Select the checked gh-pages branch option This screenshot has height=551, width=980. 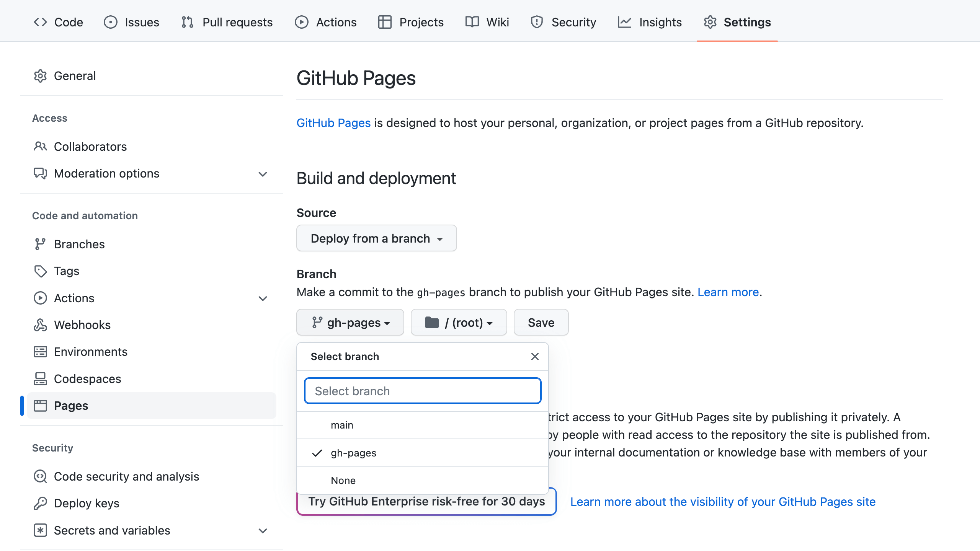pos(423,453)
